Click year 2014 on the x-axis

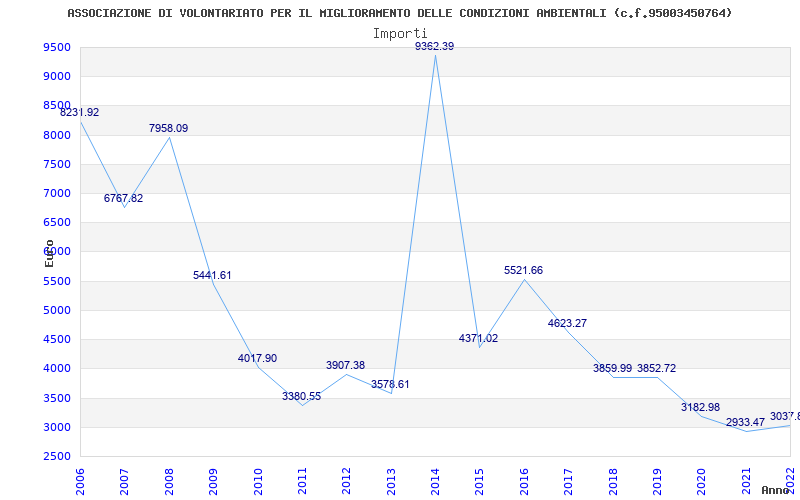click(435, 481)
